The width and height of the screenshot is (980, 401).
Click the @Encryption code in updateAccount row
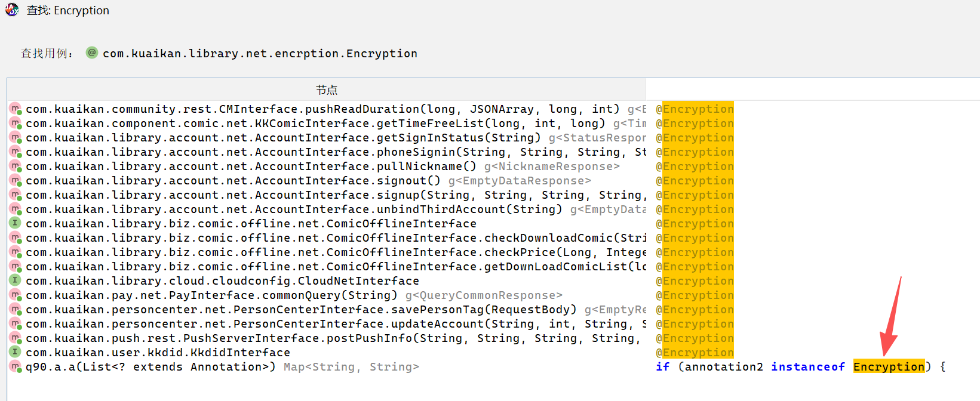click(695, 324)
